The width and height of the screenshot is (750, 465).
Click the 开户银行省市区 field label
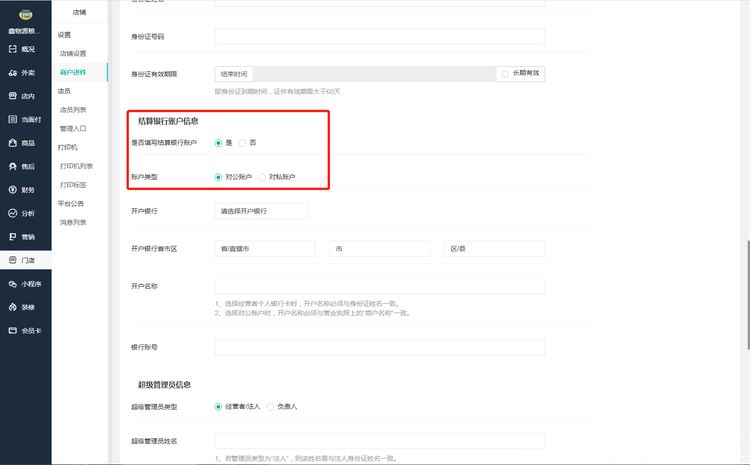pyautogui.click(x=154, y=249)
